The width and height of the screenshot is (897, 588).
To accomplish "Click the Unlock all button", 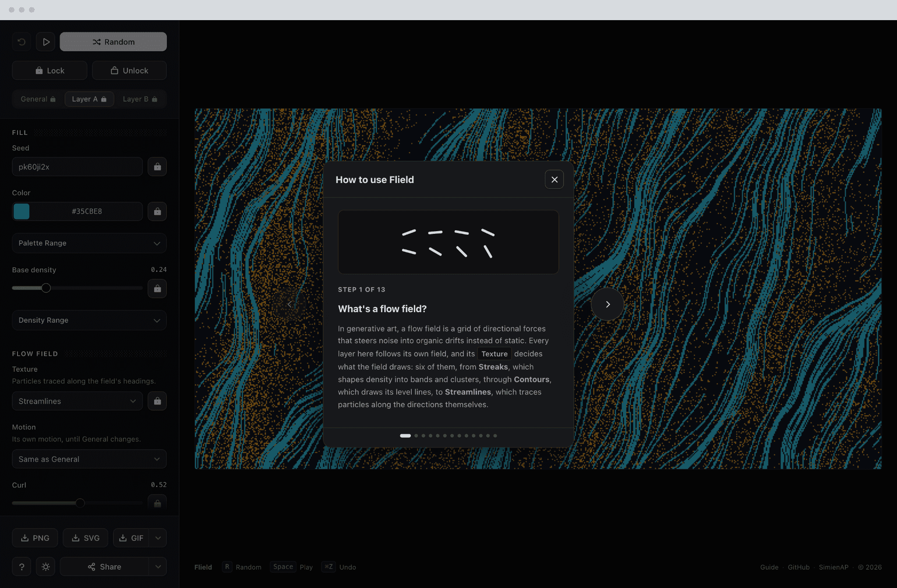I will 129,70.
